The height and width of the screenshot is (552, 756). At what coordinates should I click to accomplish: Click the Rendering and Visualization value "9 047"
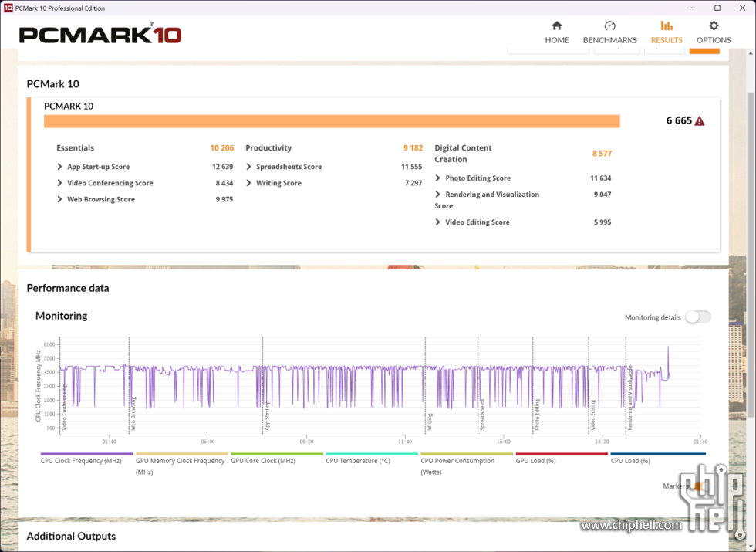[602, 195]
